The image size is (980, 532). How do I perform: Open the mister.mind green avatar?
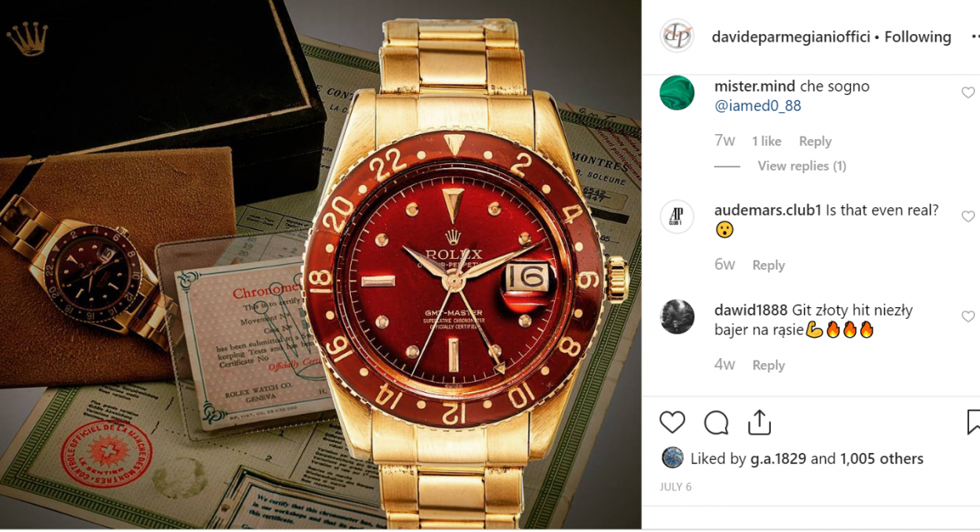677,92
